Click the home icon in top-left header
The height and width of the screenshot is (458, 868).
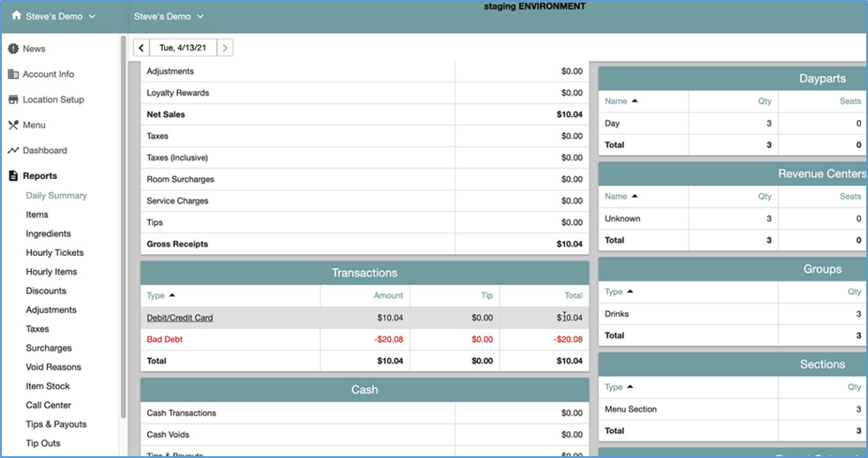click(17, 16)
